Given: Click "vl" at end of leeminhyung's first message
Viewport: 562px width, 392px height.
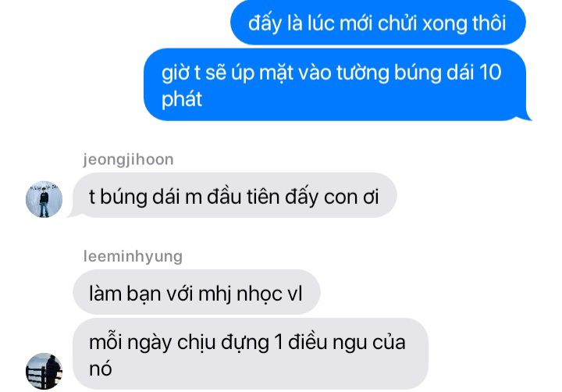Looking at the screenshot, I should point(295,294).
